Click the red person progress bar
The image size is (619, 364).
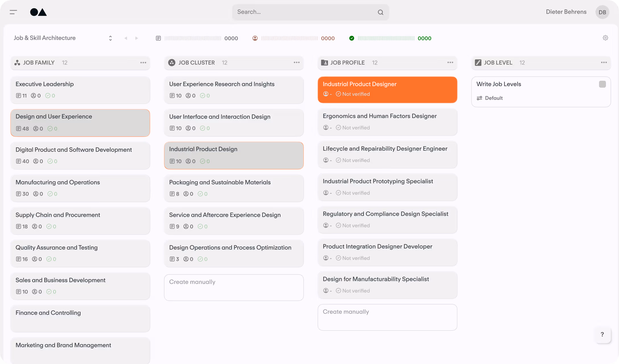point(290,38)
